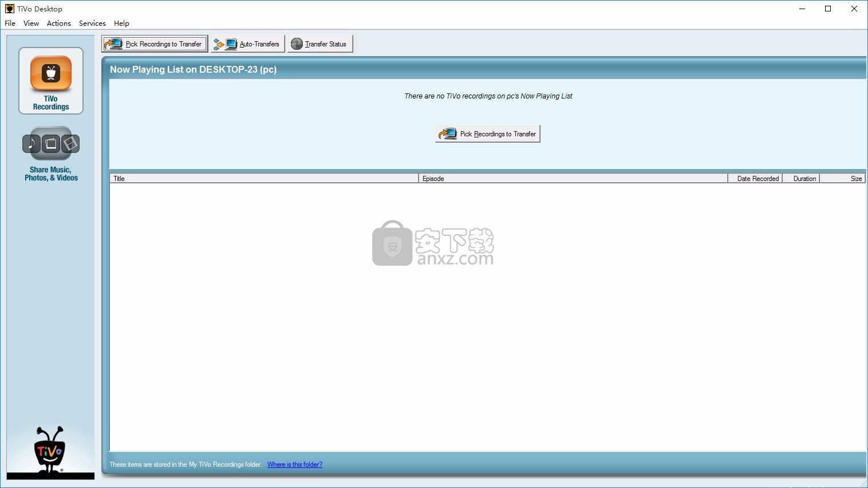The image size is (868, 488).
Task: Sort list by Episode column header
Action: [x=573, y=179]
